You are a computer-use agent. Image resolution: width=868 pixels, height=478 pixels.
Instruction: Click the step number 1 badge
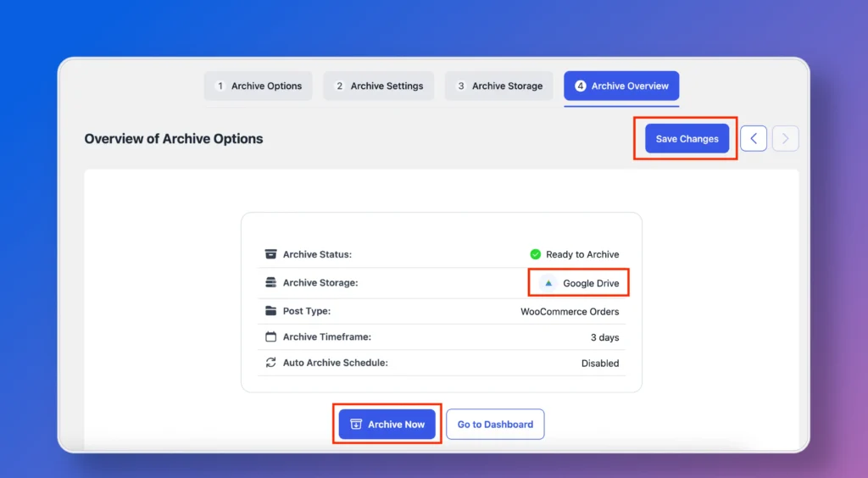[220, 86]
